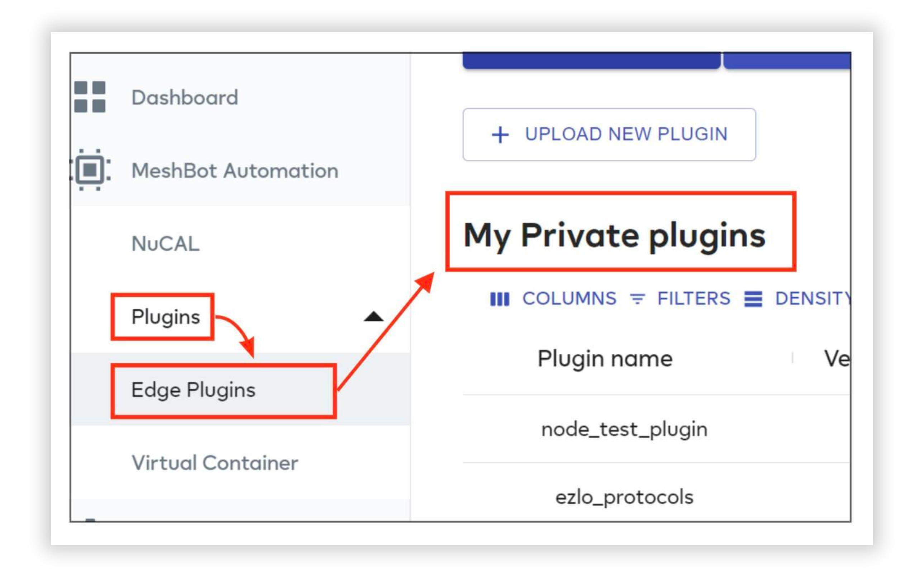Collapse the Plugins menu arrow
Screen dimensions: 924x577
click(x=373, y=317)
